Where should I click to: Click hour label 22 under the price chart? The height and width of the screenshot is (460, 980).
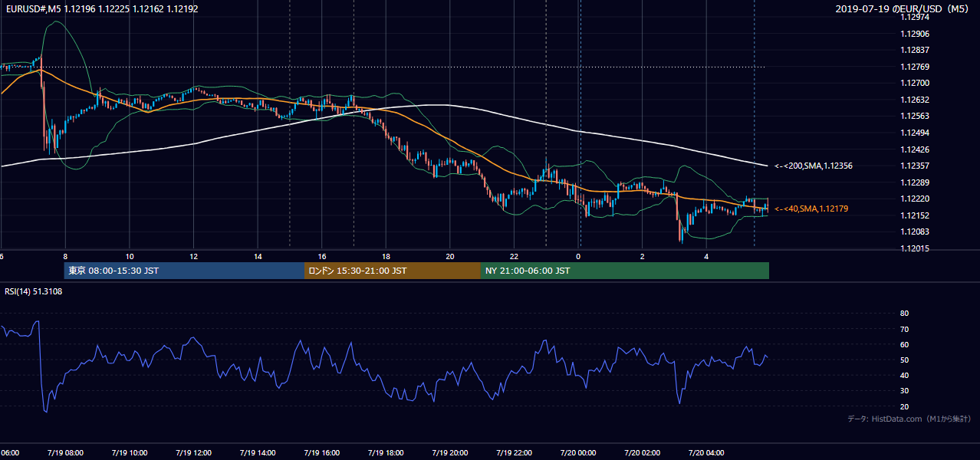515,256
